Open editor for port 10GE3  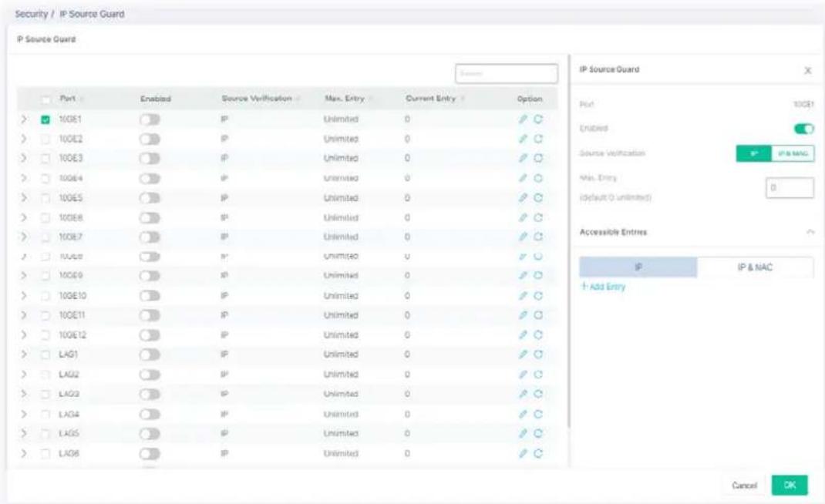(x=523, y=158)
